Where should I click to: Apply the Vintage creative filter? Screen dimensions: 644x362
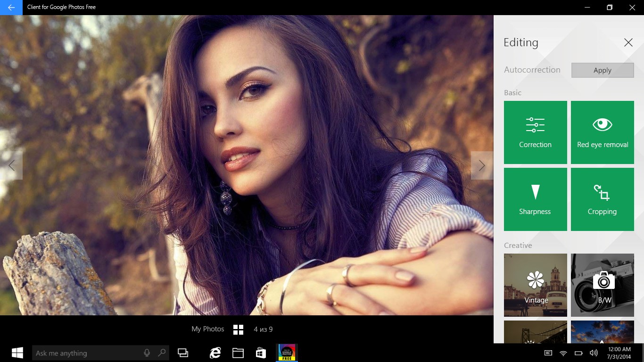click(536, 285)
